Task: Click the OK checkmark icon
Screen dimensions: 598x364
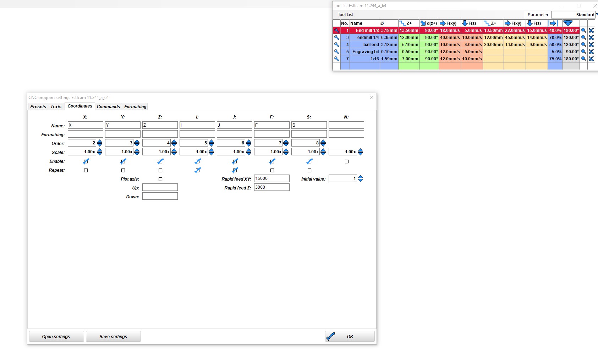Action: 330,336
